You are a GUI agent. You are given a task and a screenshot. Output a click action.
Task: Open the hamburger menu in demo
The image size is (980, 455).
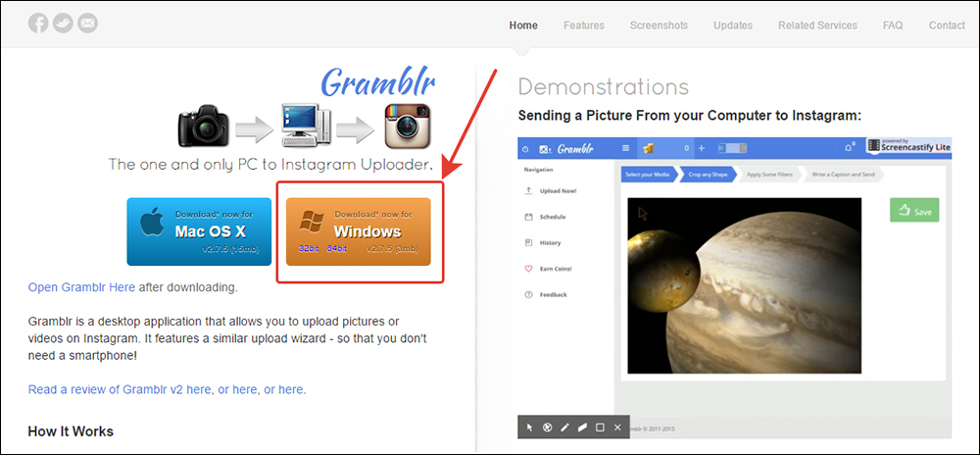pos(625,149)
